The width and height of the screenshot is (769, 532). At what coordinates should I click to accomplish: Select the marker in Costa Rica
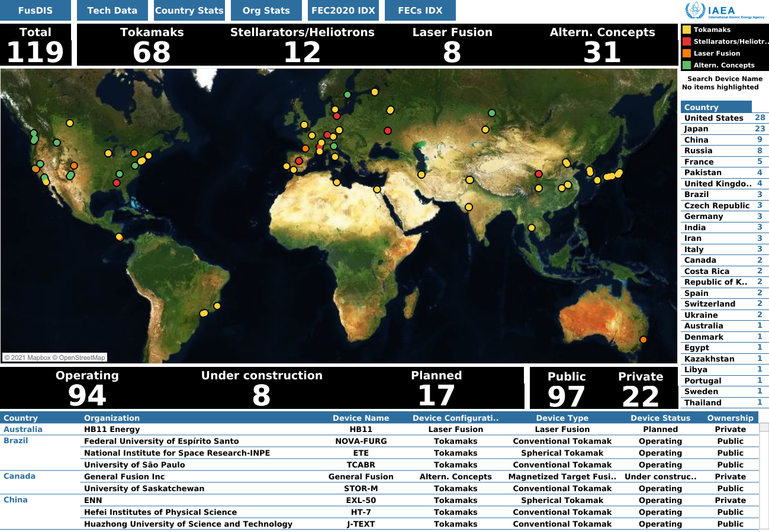(x=119, y=237)
